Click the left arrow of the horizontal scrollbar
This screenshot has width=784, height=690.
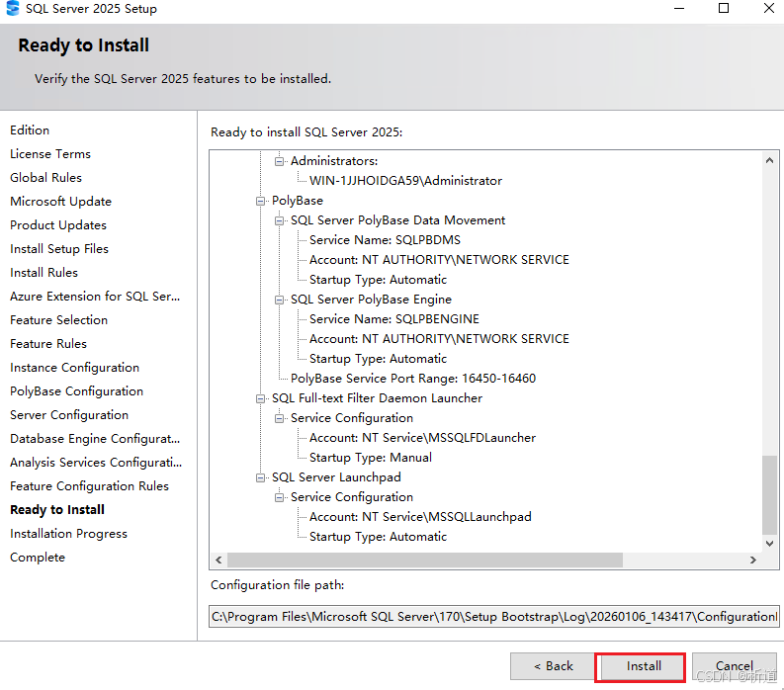point(218,560)
